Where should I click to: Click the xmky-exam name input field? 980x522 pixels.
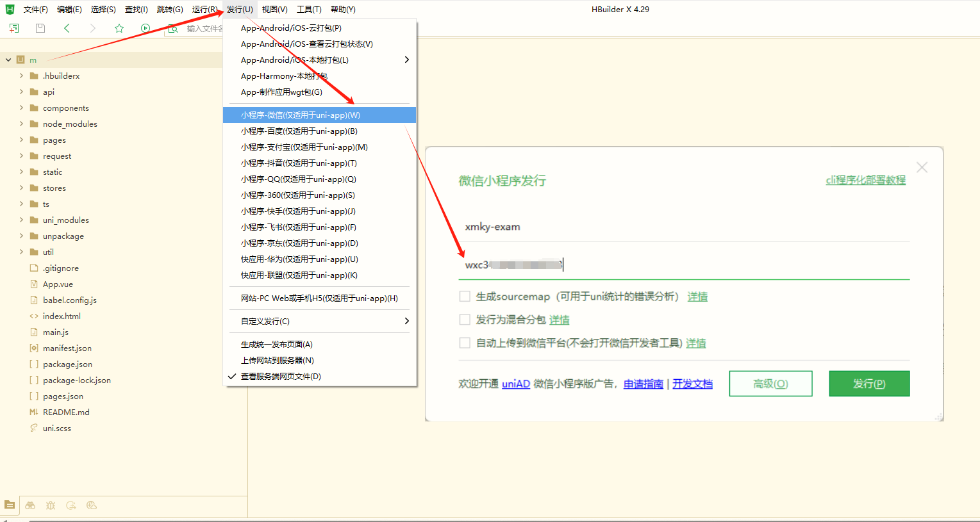pyautogui.click(x=683, y=227)
